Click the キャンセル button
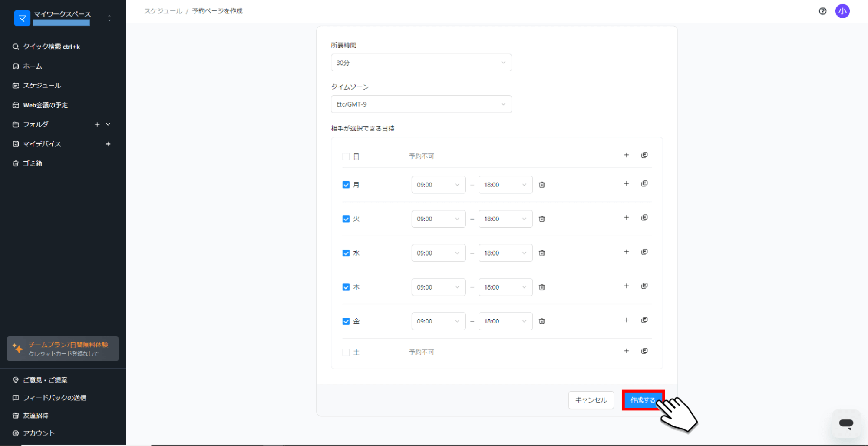This screenshot has height=446, width=868. tap(591, 400)
